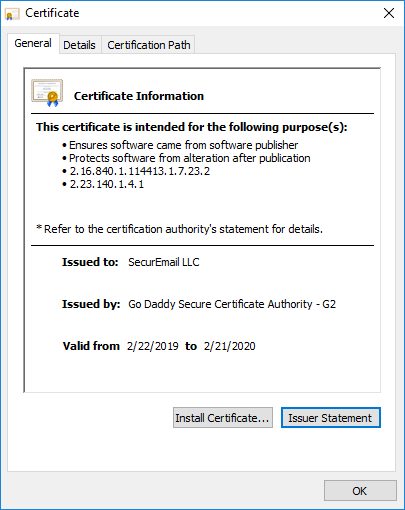Image resolution: width=405 pixels, height=510 pixels.
Task: Click the OID 2.23.140.1.4.1 entry
Action: pos(107,184)
